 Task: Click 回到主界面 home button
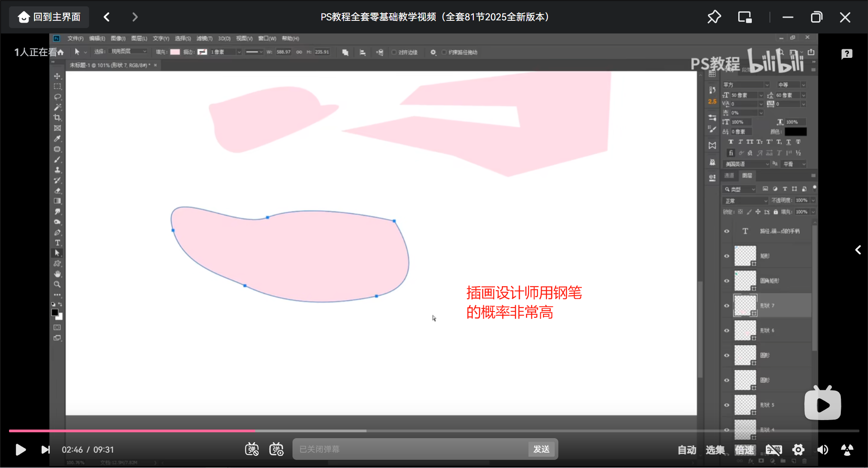click(x=49, y=17)
